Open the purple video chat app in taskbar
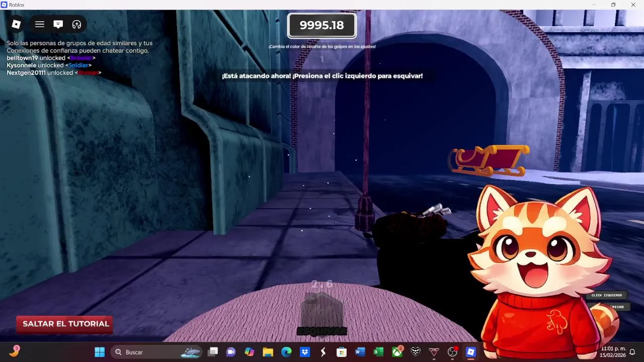644x362 pixels. pyautogui.click(x=231, y=352)
